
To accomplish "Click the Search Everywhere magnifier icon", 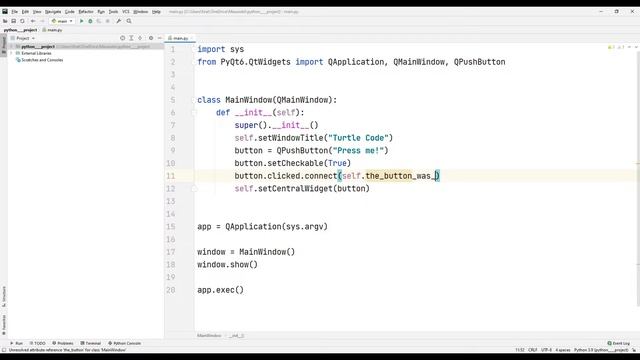I will (129, 21).
